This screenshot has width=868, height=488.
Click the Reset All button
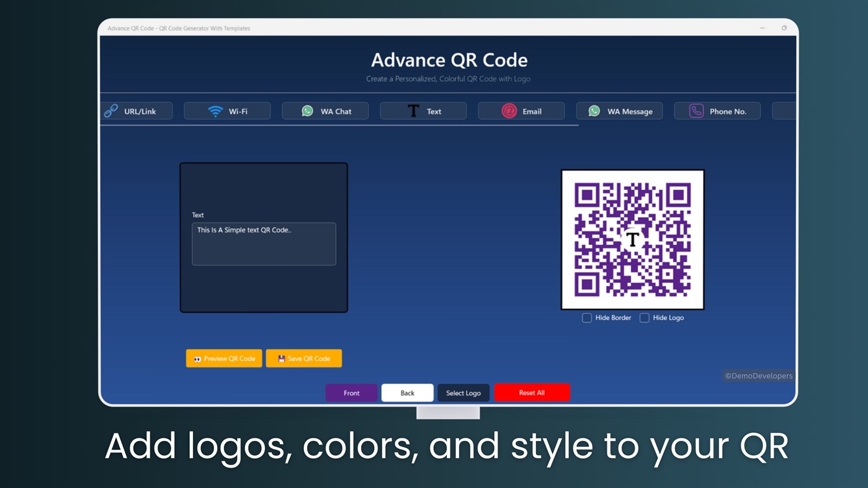532,392
